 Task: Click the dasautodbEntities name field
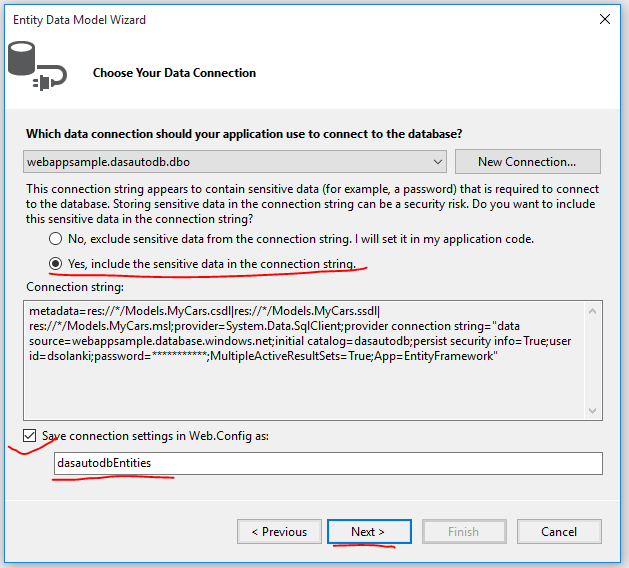[328, 463]
